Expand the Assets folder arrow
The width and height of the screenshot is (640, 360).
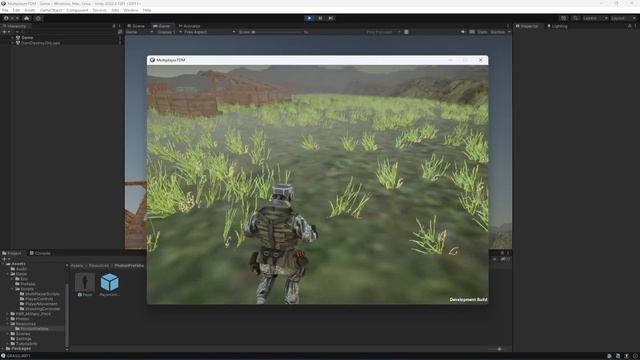[x=3, y=264]
